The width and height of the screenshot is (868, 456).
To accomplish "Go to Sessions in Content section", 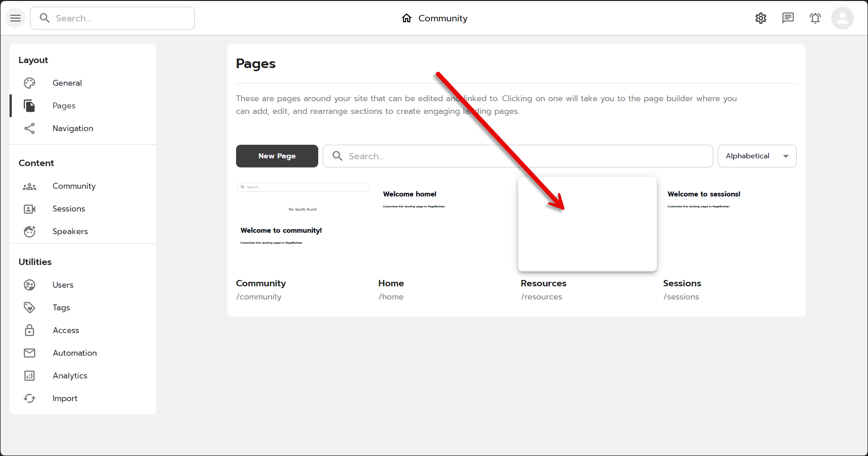I will pos(69,209).
